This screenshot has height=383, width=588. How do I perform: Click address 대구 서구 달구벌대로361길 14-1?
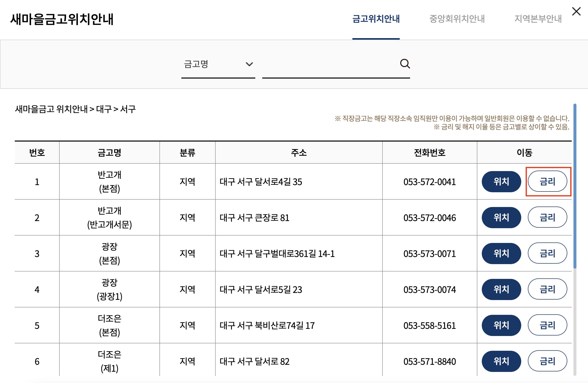[277, 254]
